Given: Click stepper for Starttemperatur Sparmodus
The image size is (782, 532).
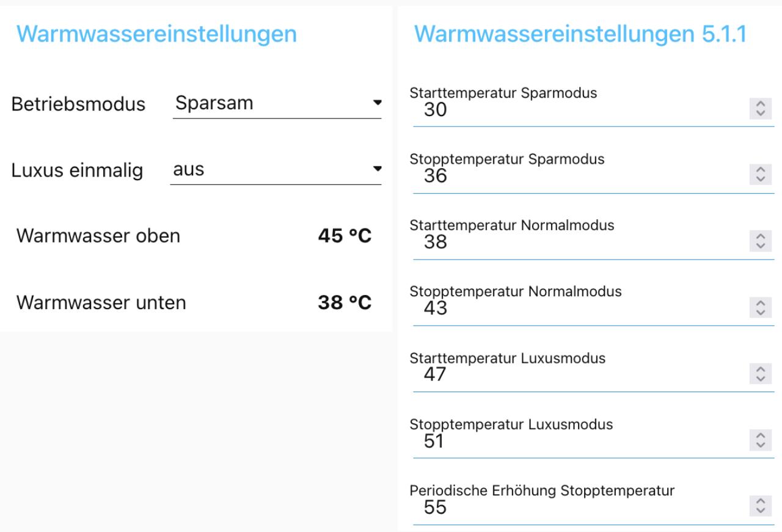Looking at the screenshot, I should click(760, 109).
